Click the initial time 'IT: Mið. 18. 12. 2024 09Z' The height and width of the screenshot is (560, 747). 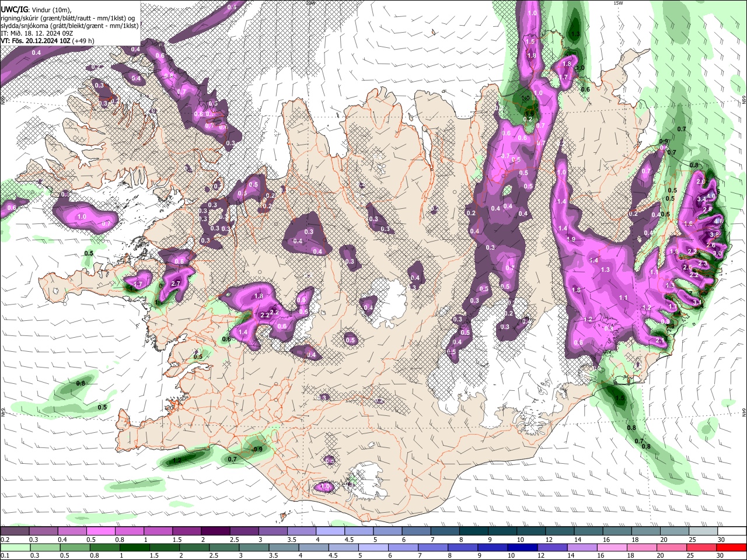click(37, 33)
